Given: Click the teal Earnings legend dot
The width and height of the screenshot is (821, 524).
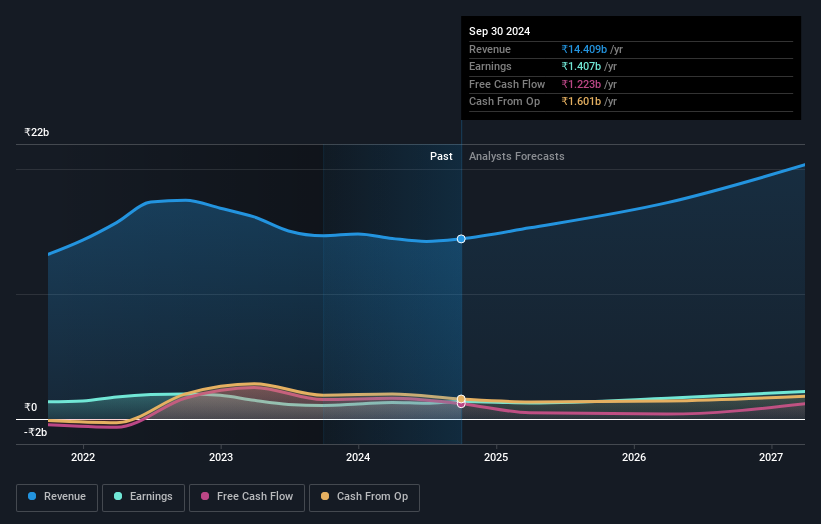Looking at the screenshot, I should (x=118, y=496).
